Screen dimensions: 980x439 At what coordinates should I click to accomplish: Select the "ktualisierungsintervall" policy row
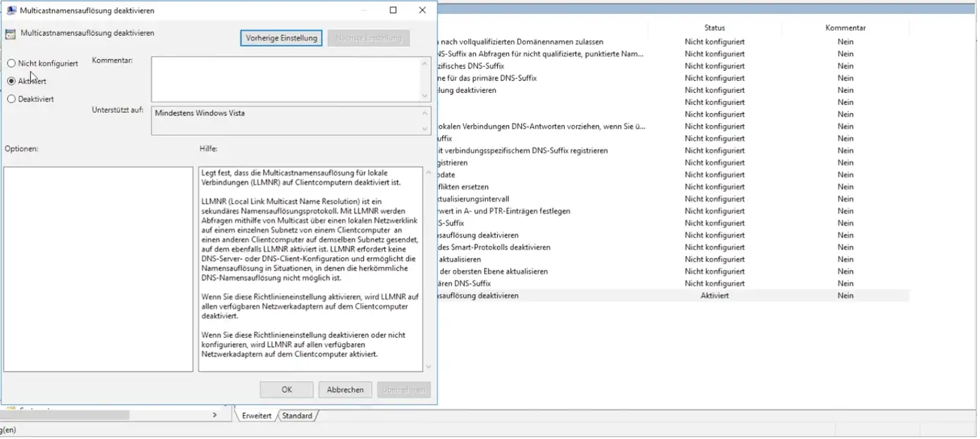coord(673,199)
